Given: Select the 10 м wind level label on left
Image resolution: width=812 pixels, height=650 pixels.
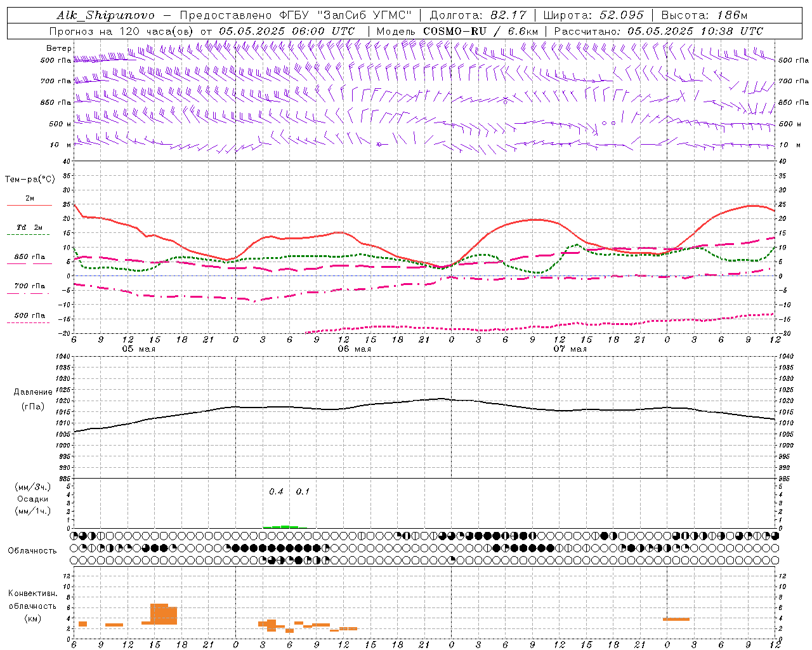Looking at the screenshot, I should [61, 145].
